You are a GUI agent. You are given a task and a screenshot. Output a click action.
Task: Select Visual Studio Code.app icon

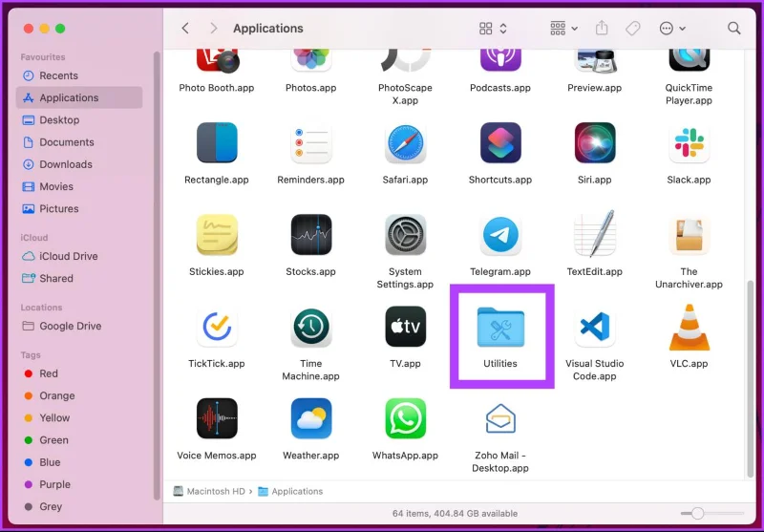pos(594,327)
